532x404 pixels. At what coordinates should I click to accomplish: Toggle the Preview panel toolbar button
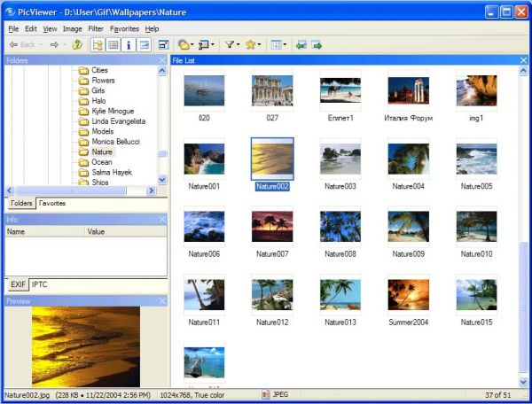coord(143,44)
